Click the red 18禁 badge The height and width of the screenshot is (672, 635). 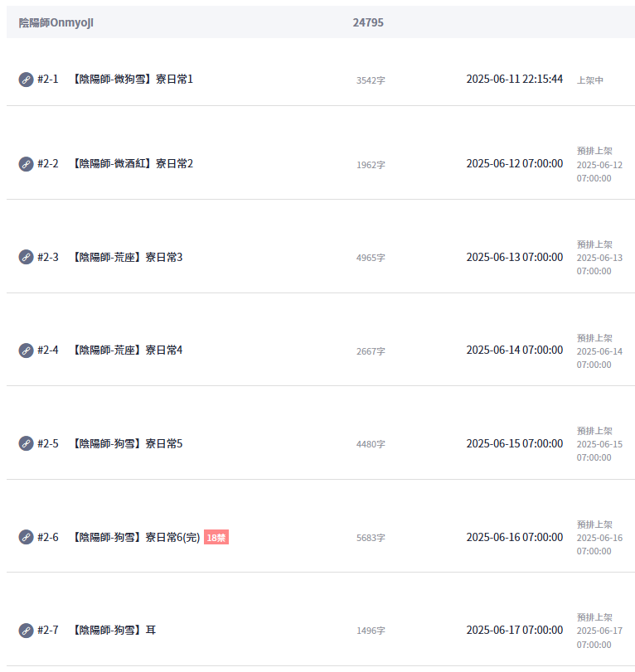tap(216, 538)
